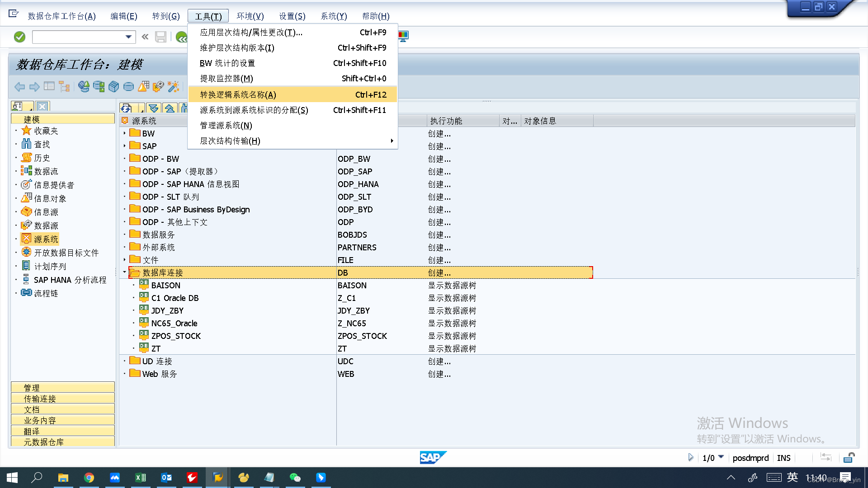Click the save disk icon
The height and width of the screenshot is (488, 868).
[160, 37]
